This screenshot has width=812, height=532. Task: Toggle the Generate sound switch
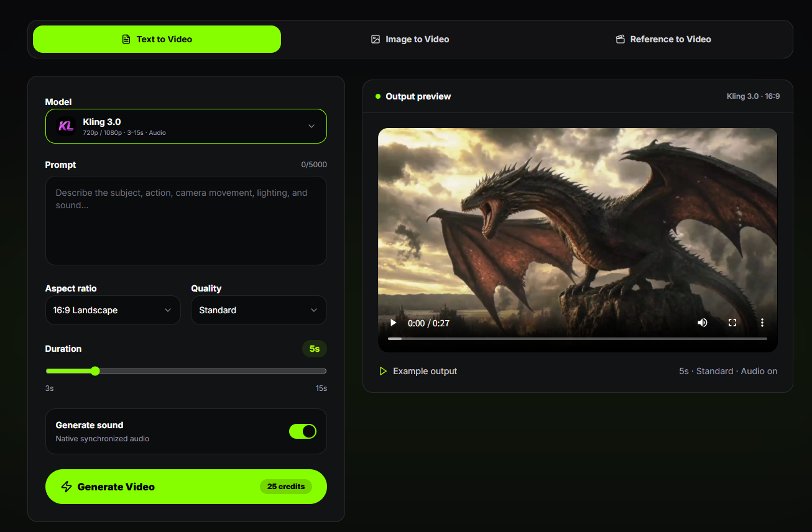[303, 431]
